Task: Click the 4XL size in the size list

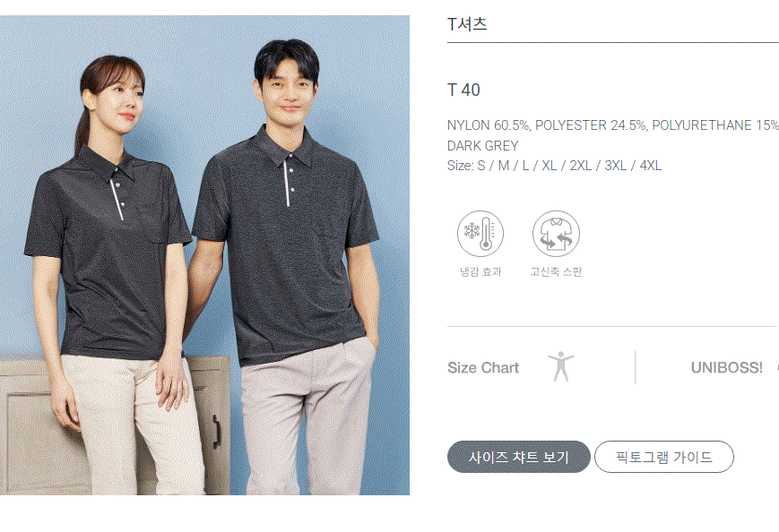Action: click(x=650, y=166)
